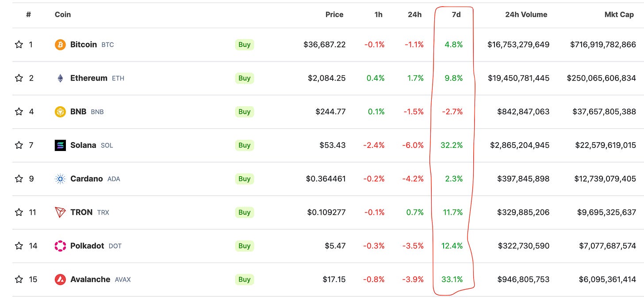Screen dimensions: 644x298
Task: Click the Solana 7d value 32.2%
Action: point(452,145)
